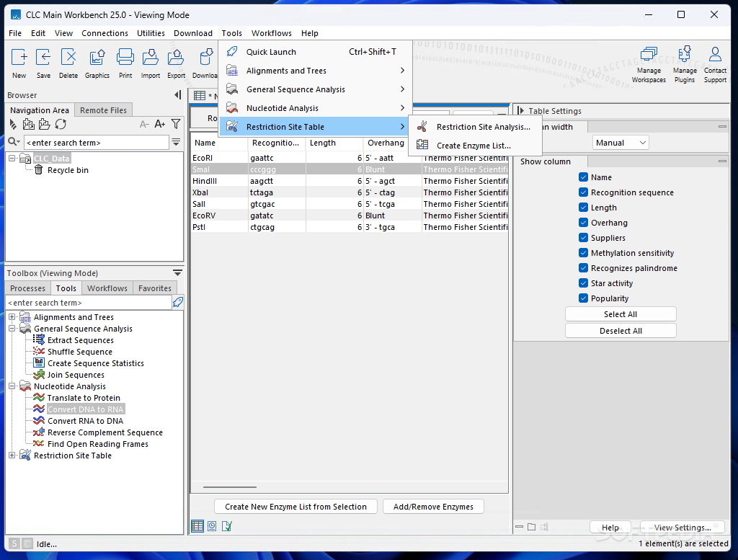This screenshot has width=738, height=560.
Task: Collapse Nucleotide Analysis in Toolbox tree
Action: click(12, 386)
